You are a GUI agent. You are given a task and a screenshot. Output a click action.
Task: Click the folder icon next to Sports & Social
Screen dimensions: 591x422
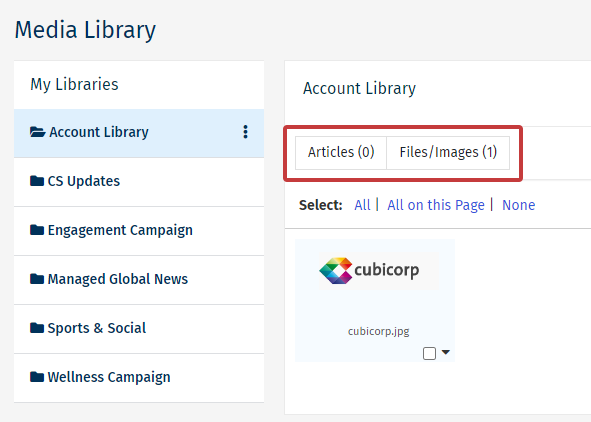pyautogui.click(x=37, y=328)
